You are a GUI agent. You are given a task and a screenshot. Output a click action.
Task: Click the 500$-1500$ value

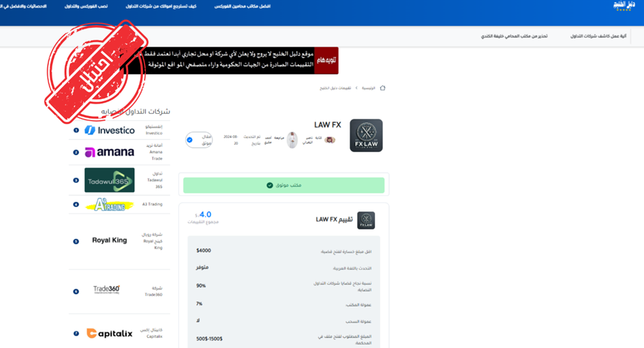[x=209, y=338]
